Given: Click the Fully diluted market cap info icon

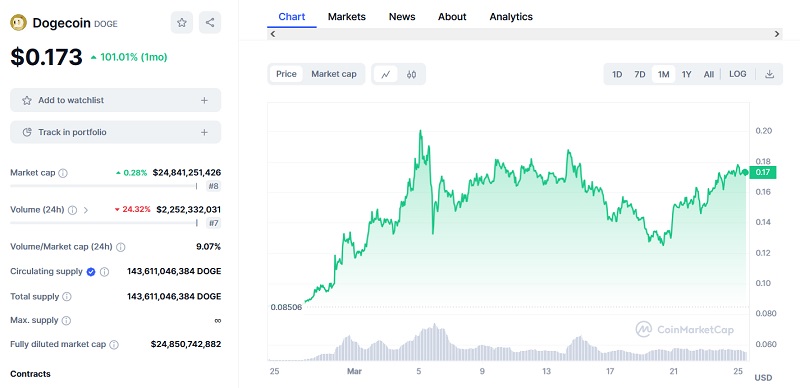Looking at the screenshot, I should [x=114, y=345].
